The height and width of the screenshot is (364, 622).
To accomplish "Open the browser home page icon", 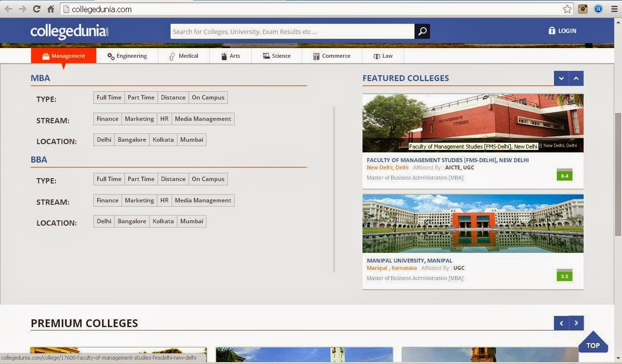I will (51, 9).
